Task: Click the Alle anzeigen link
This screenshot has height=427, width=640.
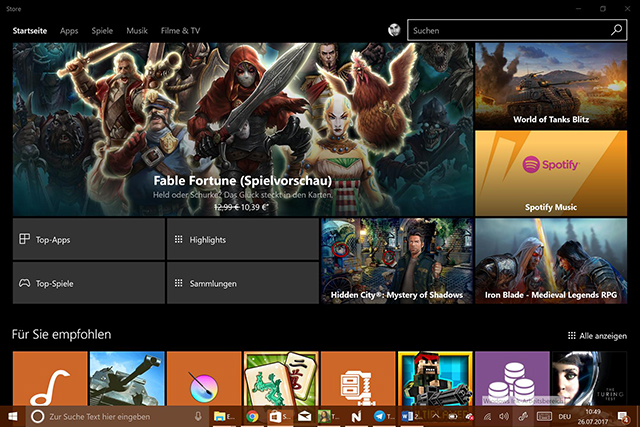Action: tap(597, 336)
